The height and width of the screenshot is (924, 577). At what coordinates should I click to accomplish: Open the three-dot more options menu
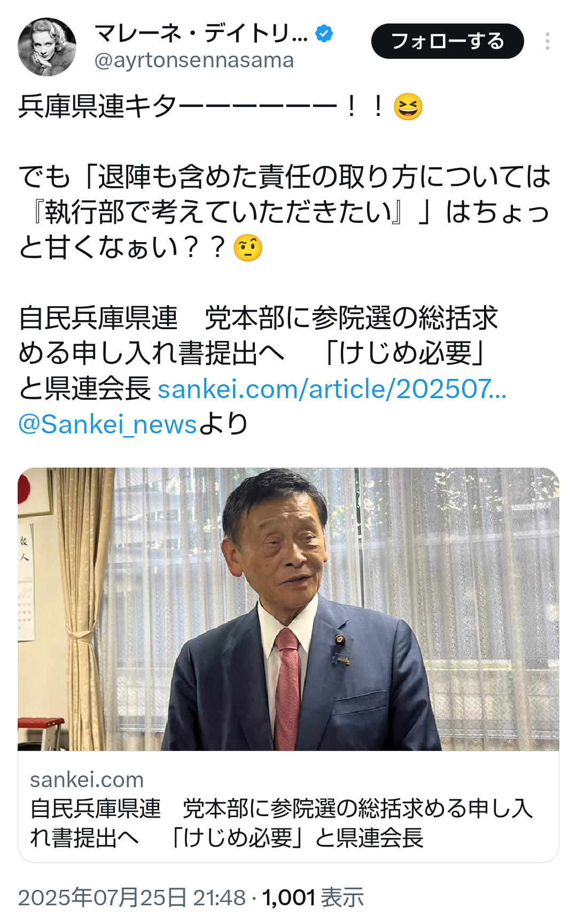[548, 41]
